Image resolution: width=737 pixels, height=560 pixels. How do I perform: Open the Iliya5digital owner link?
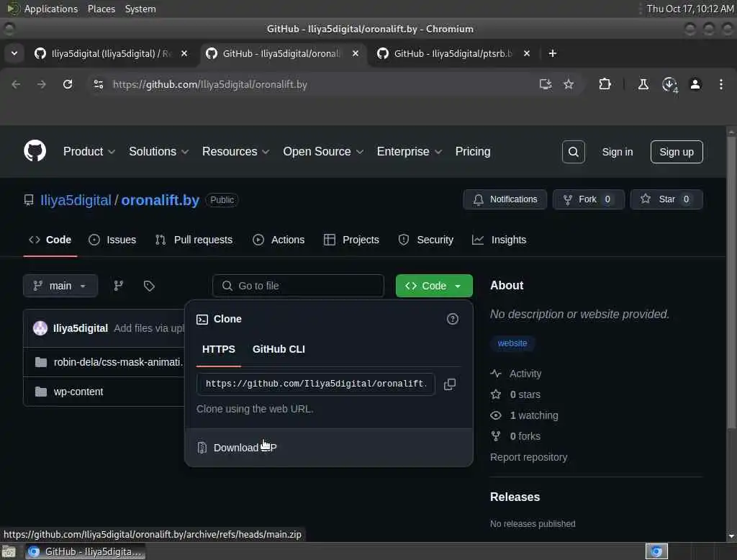76,200
